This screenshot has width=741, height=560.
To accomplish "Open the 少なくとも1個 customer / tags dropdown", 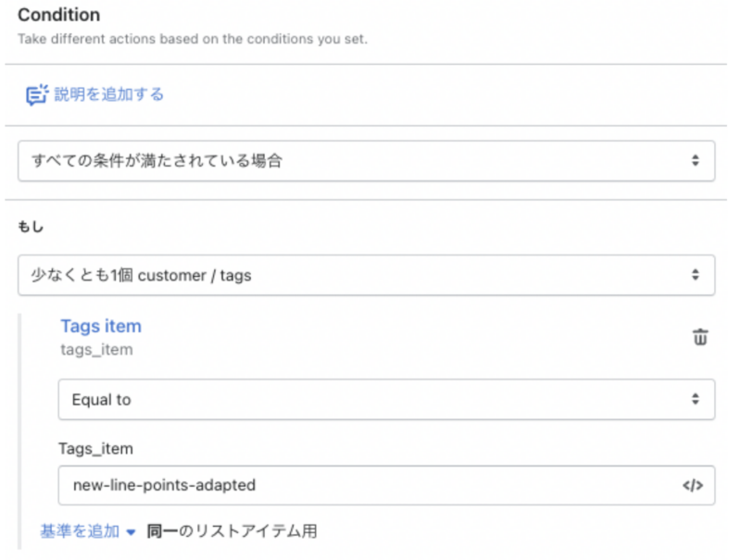I will 366,275.
